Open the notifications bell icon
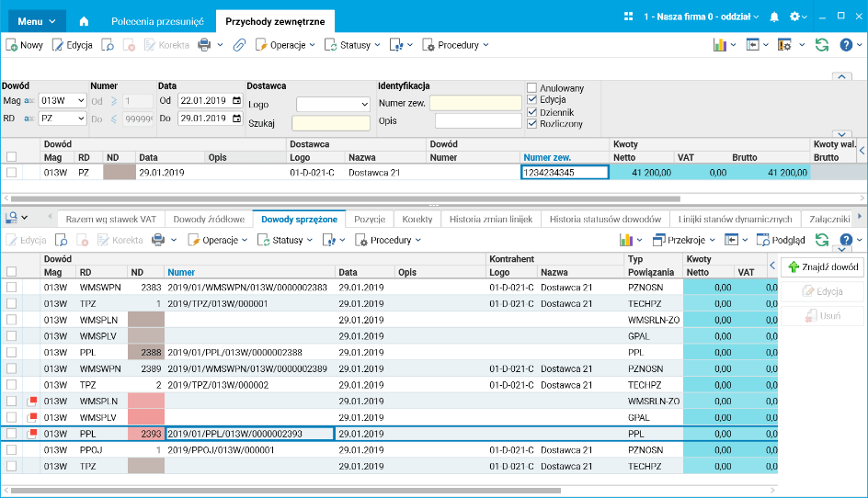 (774, 17)
